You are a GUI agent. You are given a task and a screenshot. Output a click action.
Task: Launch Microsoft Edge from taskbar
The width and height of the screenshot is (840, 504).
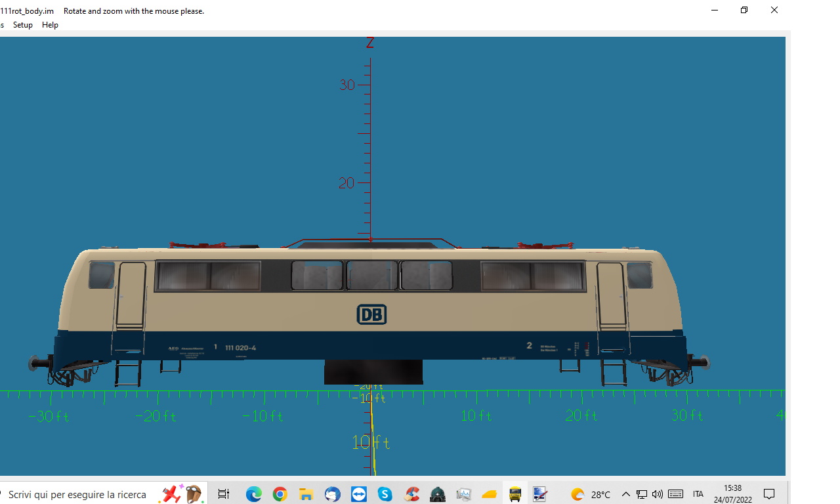coord(254,494)
